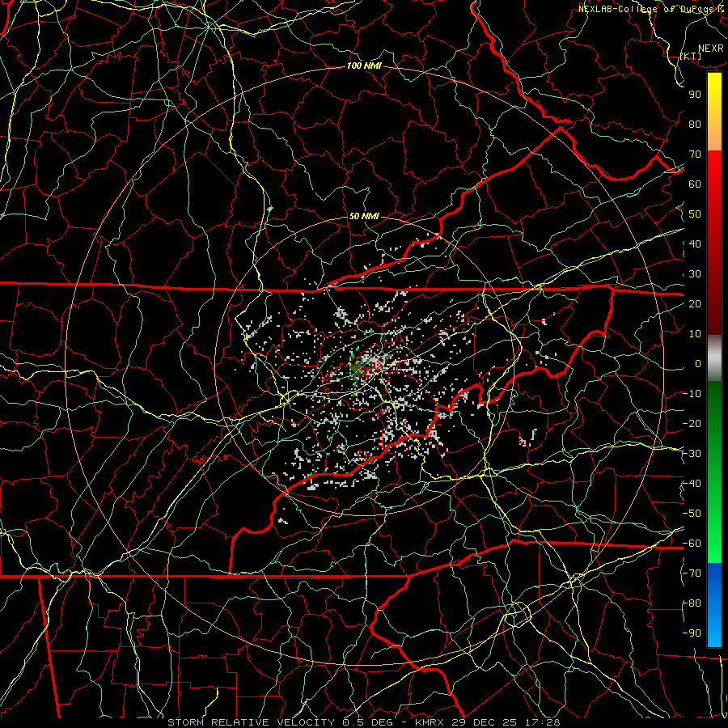Screen dimensions: 728x728
Task: Click the 80 value on velocity scale
Action: [695, 125]
